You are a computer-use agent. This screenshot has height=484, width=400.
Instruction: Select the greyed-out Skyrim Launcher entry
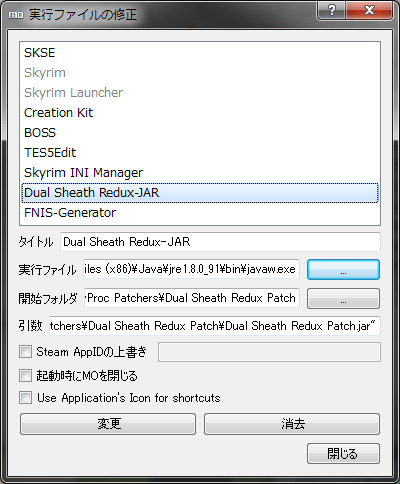click(200, 93)
